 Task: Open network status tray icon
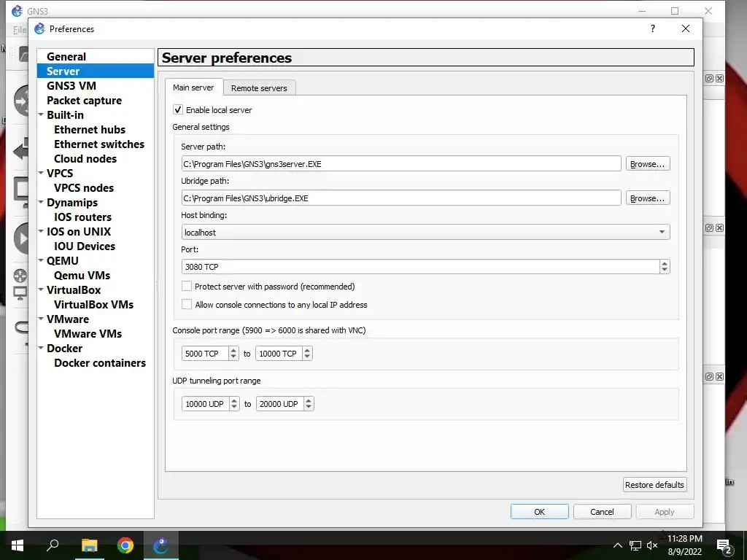[635, 545]
